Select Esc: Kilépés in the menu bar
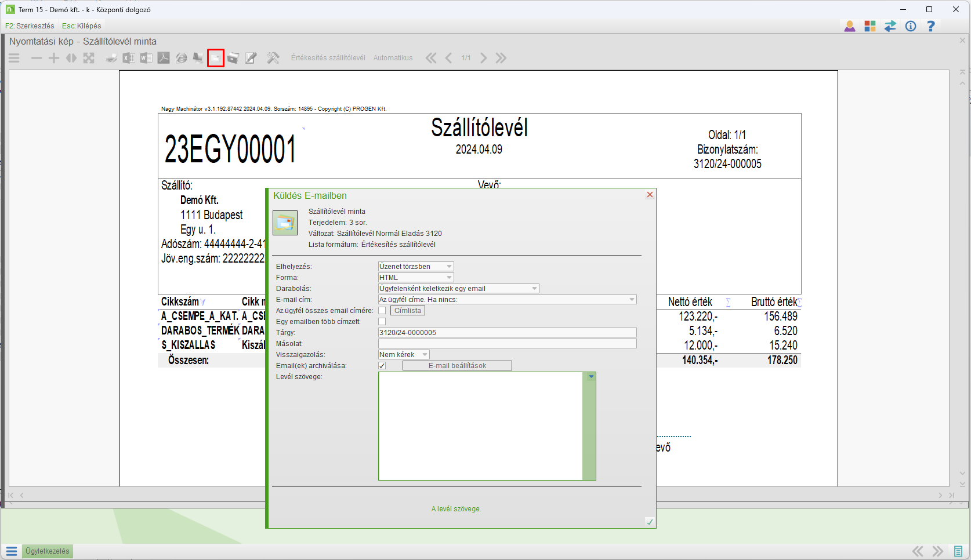Screen dimensions: 971x560 pos(81,26)
